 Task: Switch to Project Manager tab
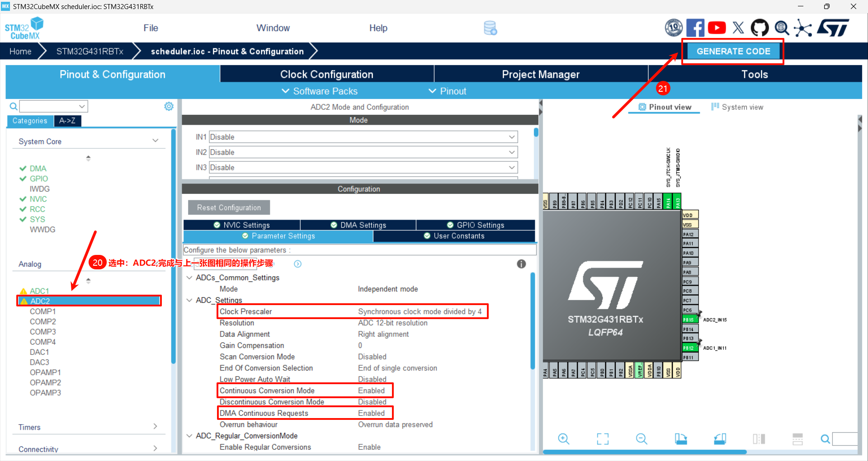[x=541, y=74]
